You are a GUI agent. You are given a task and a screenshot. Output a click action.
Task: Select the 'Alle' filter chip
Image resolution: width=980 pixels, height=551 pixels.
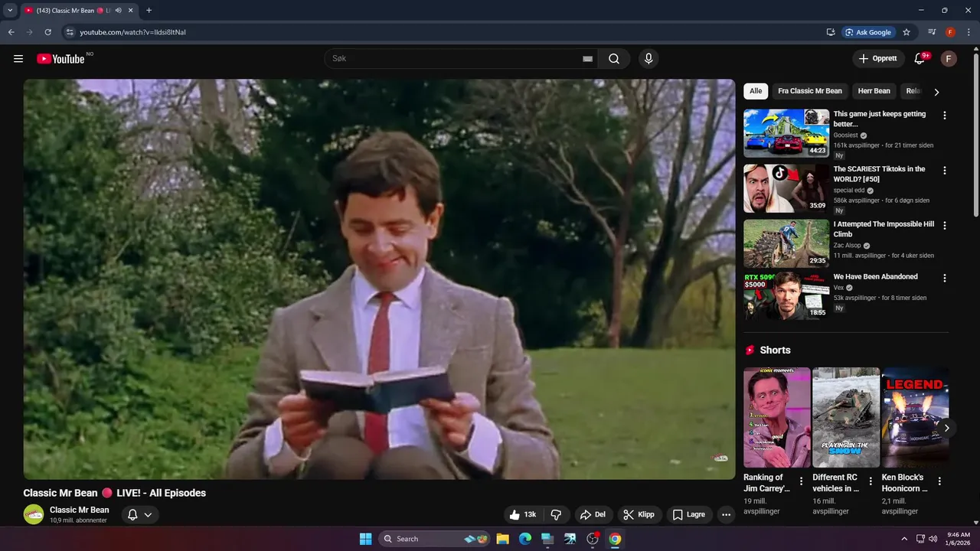[756, 91]
